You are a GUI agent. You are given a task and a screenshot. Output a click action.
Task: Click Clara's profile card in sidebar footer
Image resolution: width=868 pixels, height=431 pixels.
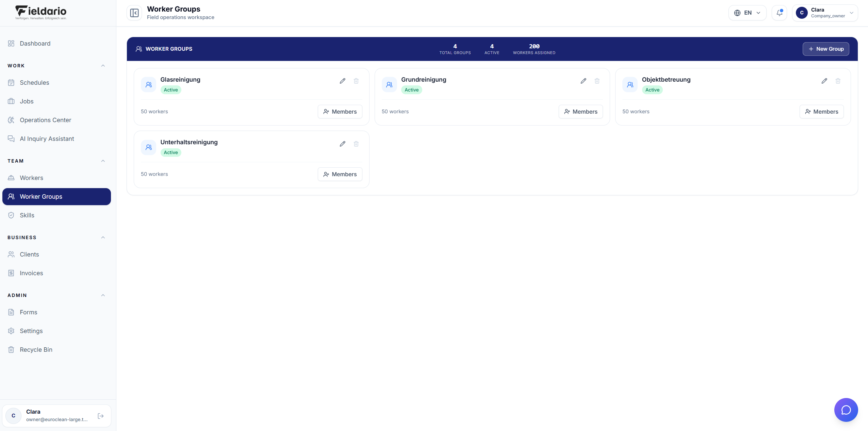tap(56, 416)
